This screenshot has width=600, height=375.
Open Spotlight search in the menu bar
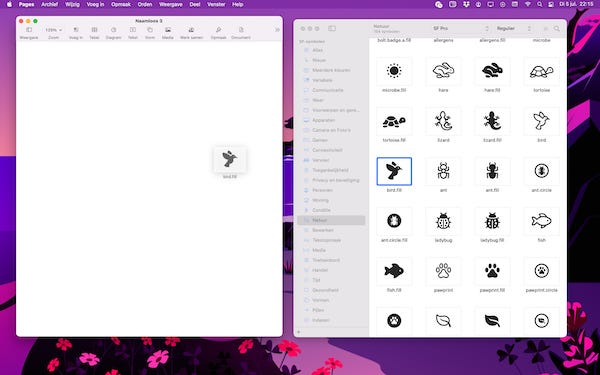(x=539, y=5)
